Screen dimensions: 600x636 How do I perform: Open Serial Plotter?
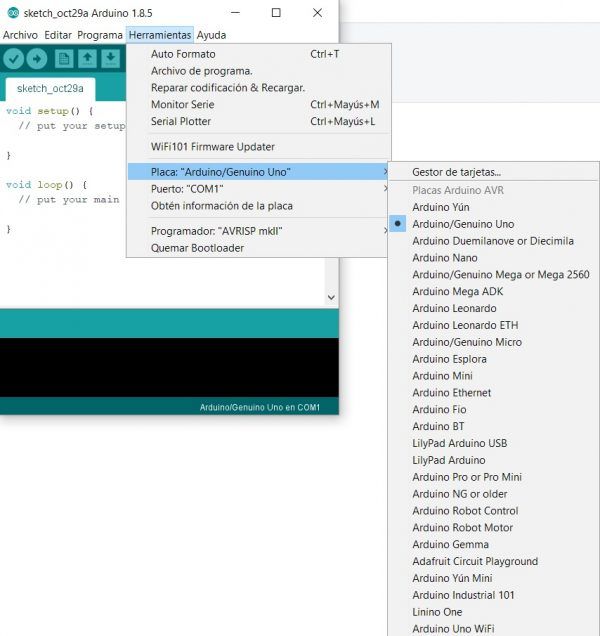(x=258, y=121)
